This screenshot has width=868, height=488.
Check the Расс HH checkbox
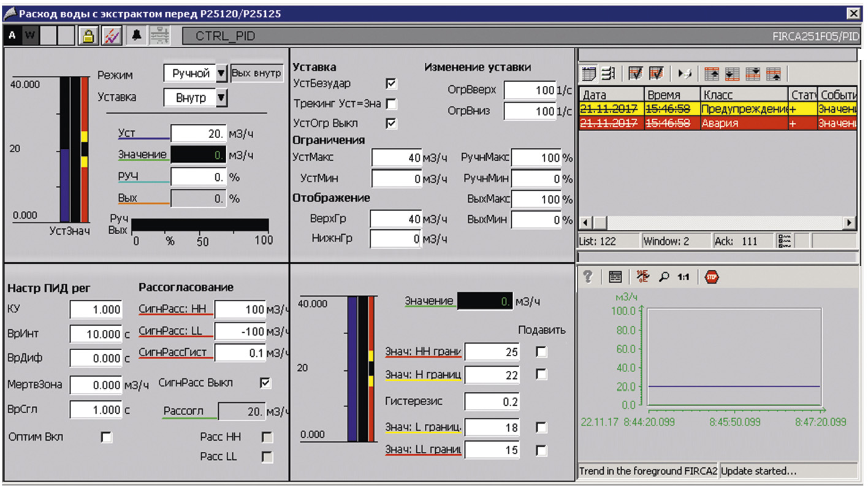click(267, 437)
